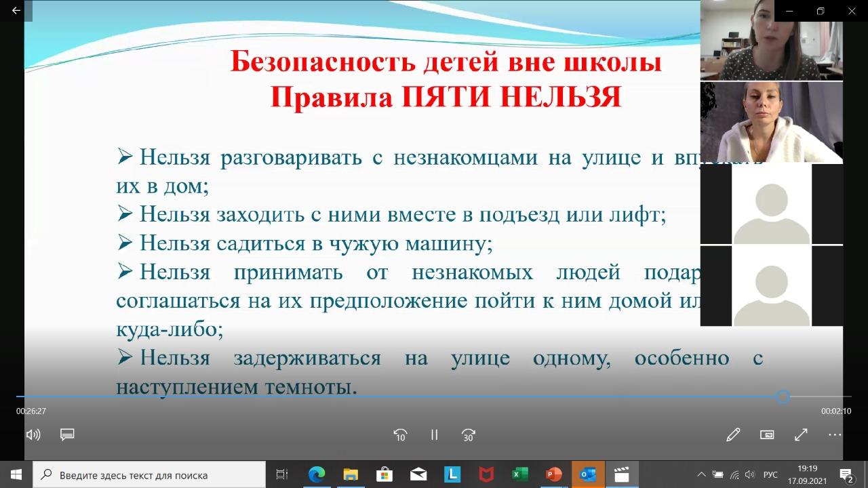868x488 pixels.
Task: Open McAfee from the taskbar
Action: (486, 474)
